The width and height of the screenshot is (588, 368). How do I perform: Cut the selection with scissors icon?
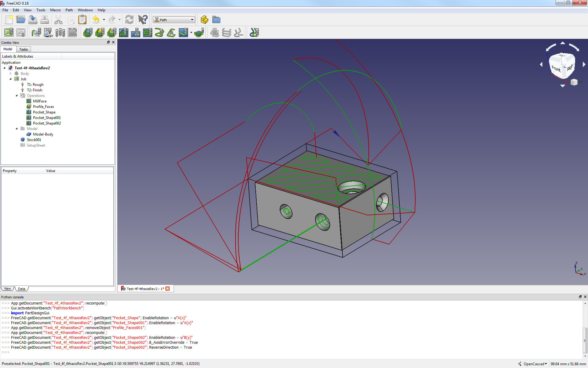pyautogui.click(x=58, y=20)
